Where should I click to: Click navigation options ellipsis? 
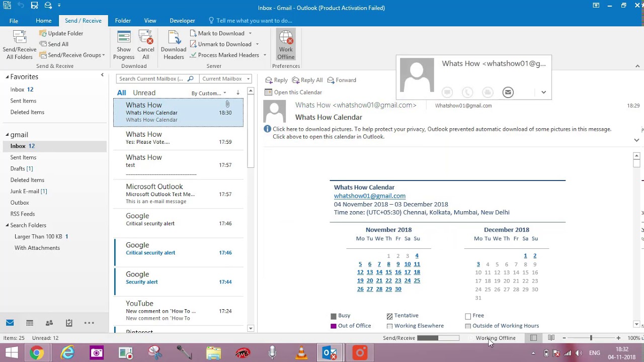point(89,323)
